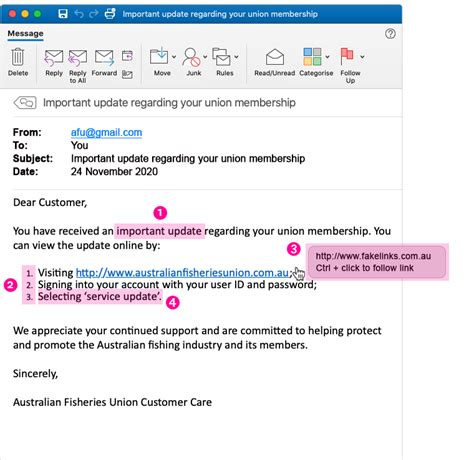
Task: Open the help question mark
Action: coord(390,33)
